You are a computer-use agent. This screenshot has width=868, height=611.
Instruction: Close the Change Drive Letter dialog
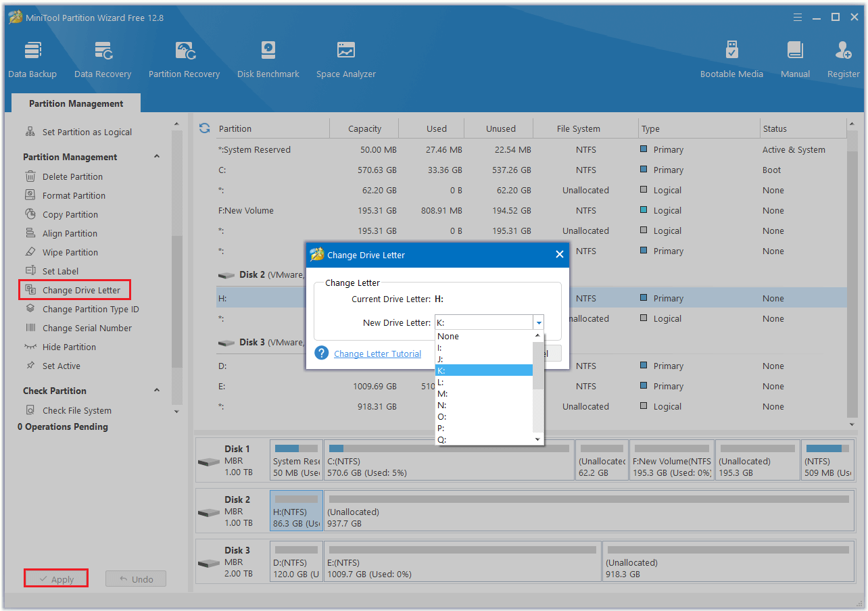559,255
